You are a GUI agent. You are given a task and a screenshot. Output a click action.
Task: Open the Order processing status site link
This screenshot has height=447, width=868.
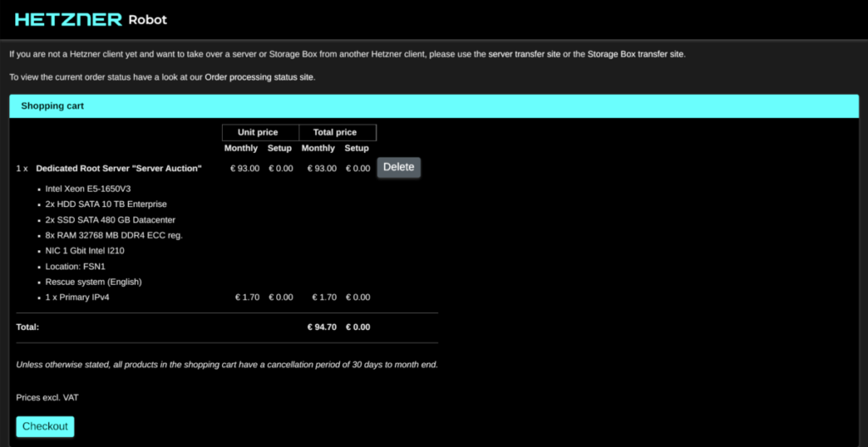coord(259,77)
